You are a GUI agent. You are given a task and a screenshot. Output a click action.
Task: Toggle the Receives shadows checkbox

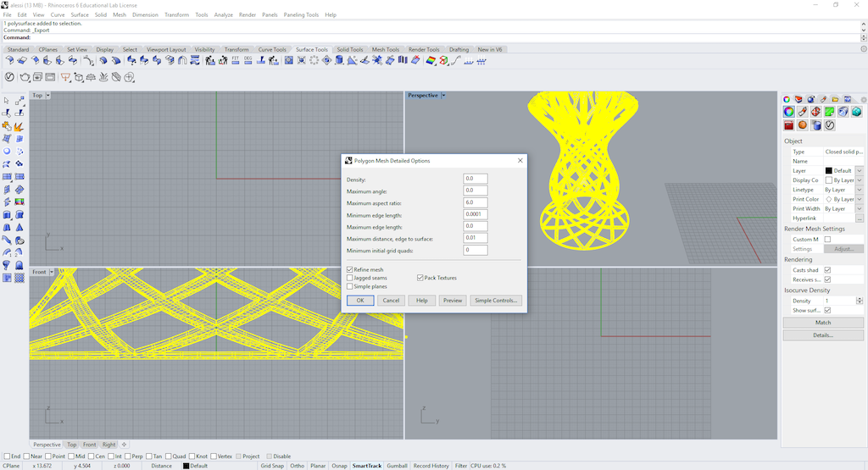tap(827, 279)
